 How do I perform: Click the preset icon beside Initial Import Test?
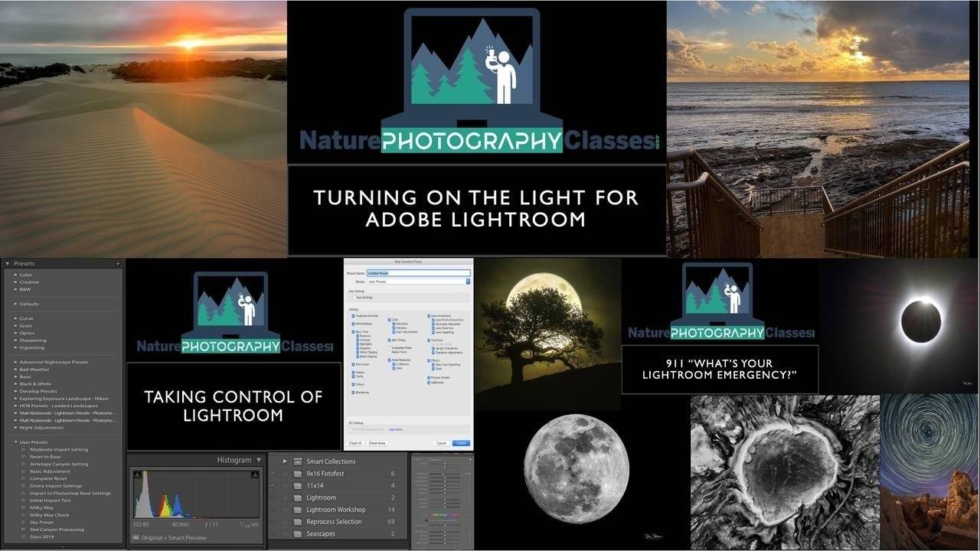[24, 500]
